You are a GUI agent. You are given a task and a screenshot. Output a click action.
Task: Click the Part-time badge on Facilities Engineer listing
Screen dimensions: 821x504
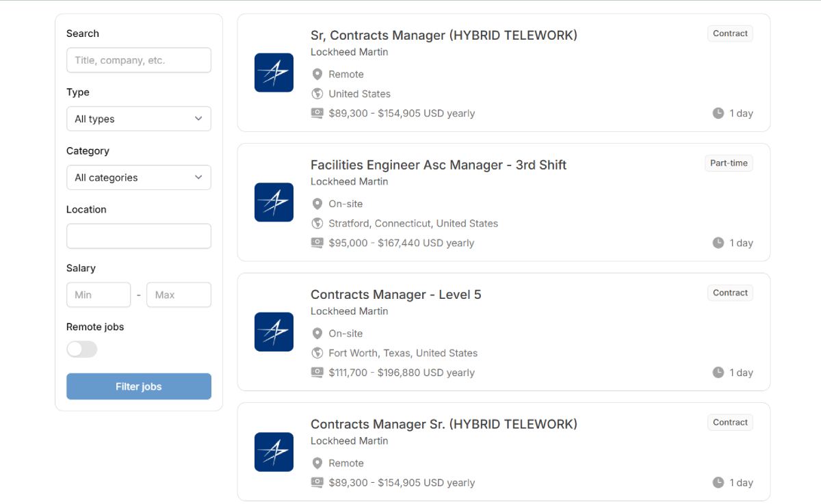tap(729, 163)
